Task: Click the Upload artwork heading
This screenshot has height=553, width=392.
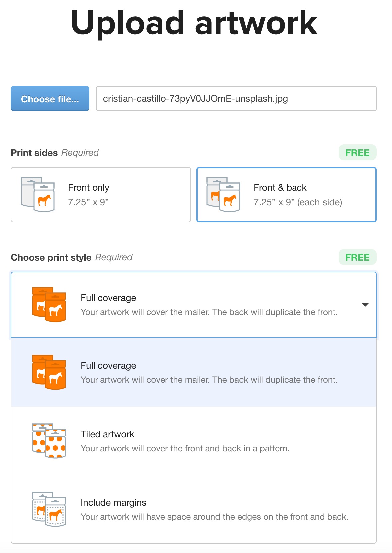Action: coord(194,23)
